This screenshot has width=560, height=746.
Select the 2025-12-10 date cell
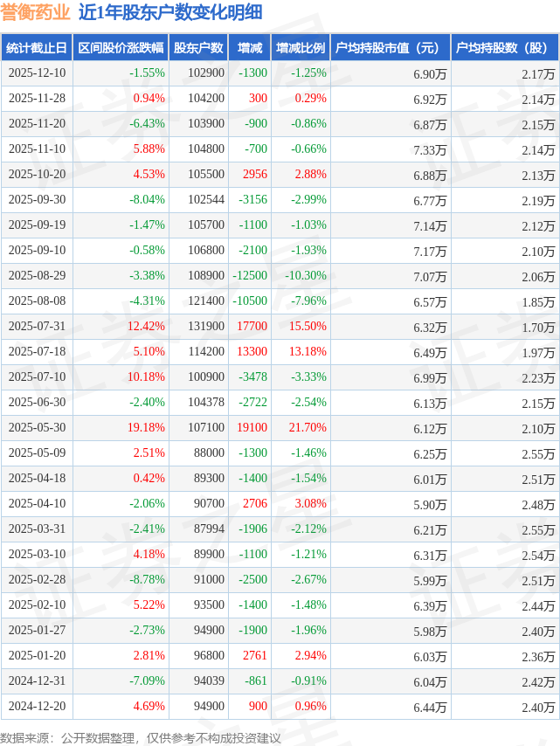point(36,73)
